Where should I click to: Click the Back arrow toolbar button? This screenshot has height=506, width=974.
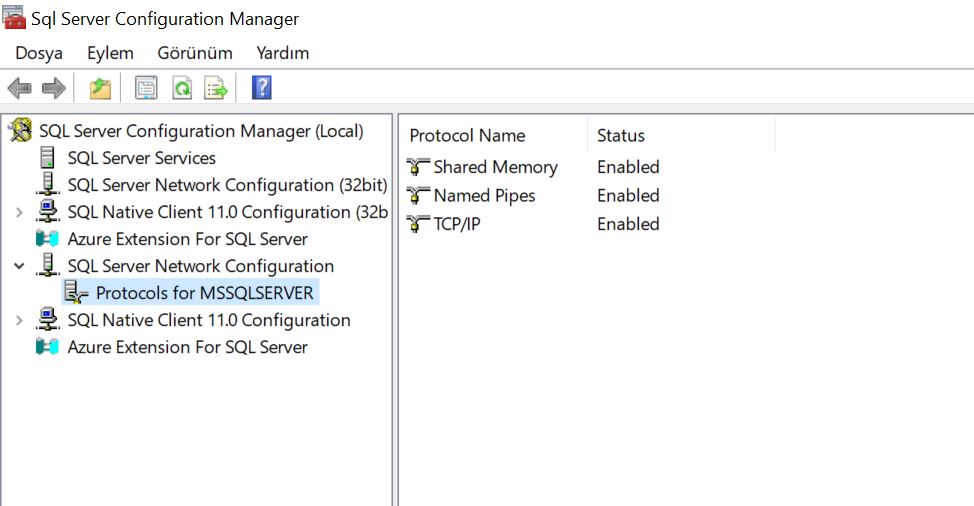(19, 89)
